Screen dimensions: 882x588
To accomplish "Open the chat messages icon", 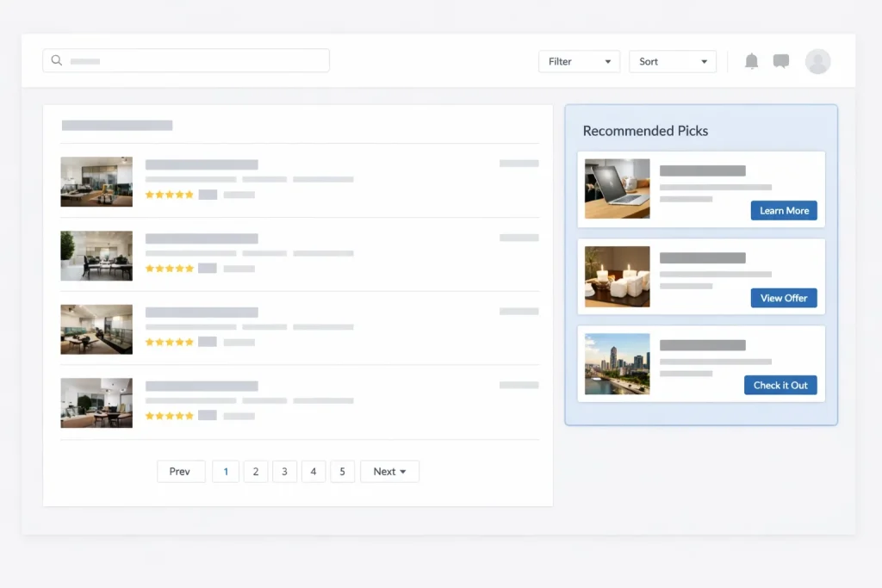I will (x=781, y=60).
